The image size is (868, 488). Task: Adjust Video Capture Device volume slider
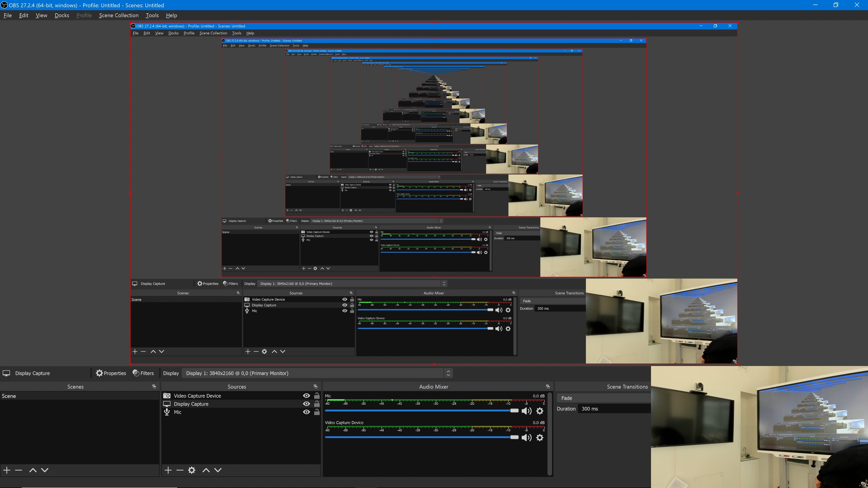tap(422, 437)
